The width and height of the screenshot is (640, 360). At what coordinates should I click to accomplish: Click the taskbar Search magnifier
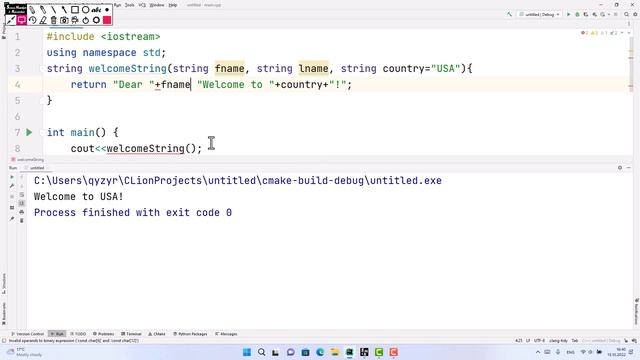coord(261,352)
